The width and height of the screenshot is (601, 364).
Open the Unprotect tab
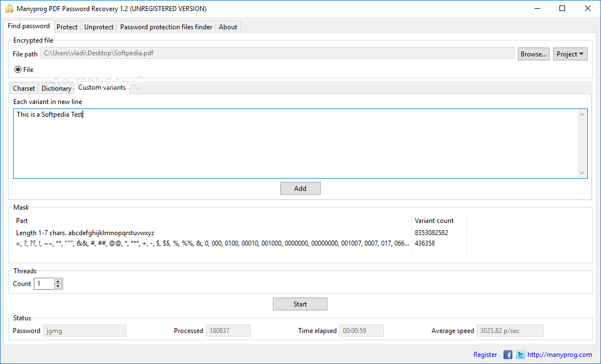click(x=99, y=27)
